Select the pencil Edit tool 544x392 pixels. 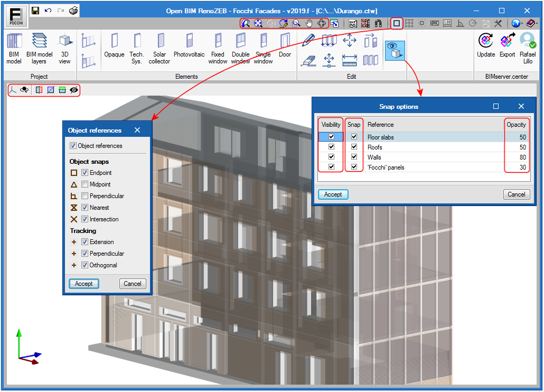tap(308, 40)
